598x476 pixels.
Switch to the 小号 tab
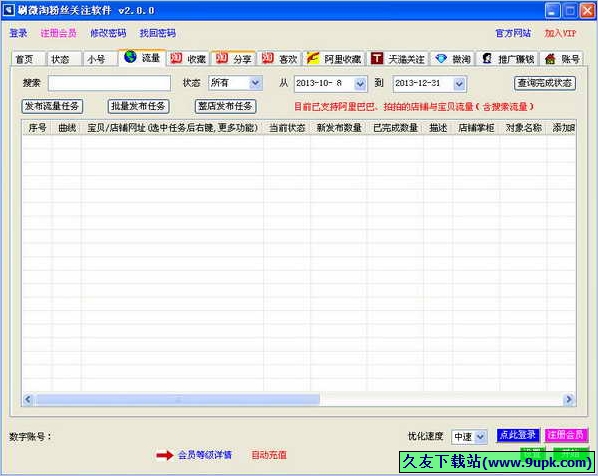pos(96,59)
